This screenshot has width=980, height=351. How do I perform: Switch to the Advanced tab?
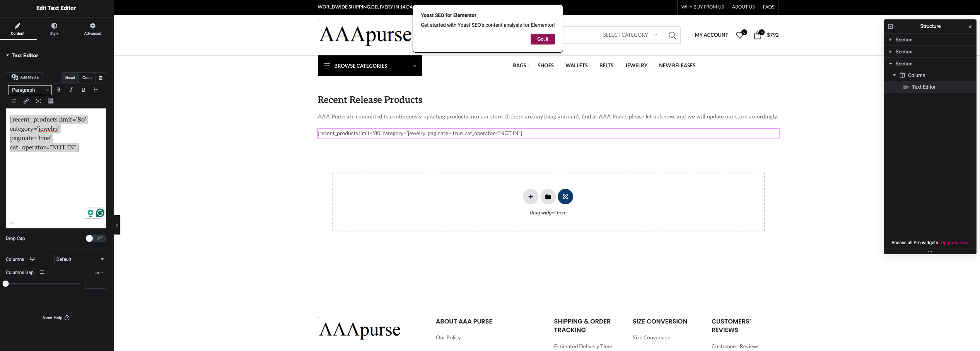(x=92, y=29)
